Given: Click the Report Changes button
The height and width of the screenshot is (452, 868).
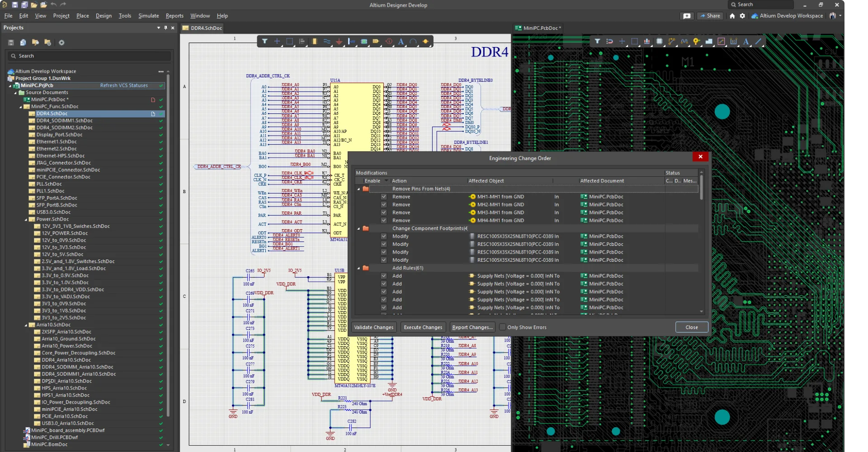Looking at the screenshot, I should 472,327.
